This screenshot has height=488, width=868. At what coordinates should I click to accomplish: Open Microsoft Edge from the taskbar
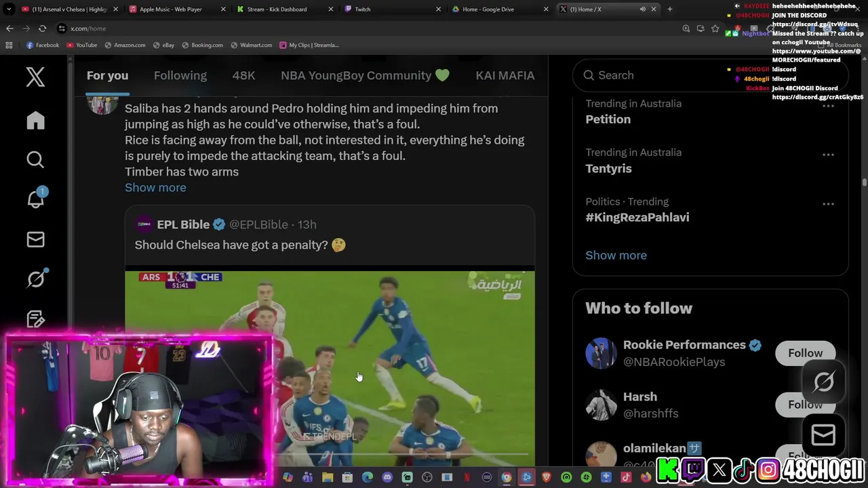pos(367,478)
